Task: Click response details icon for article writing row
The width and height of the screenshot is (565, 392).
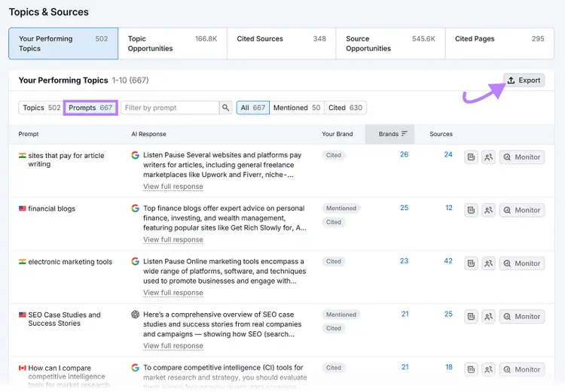Action: (471, 157)
